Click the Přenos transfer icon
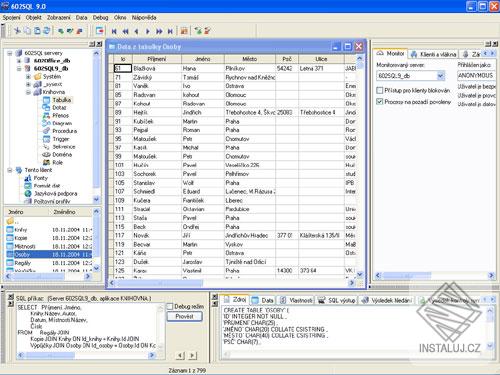This screenshot has height=375, width=500. pos(46,115)
